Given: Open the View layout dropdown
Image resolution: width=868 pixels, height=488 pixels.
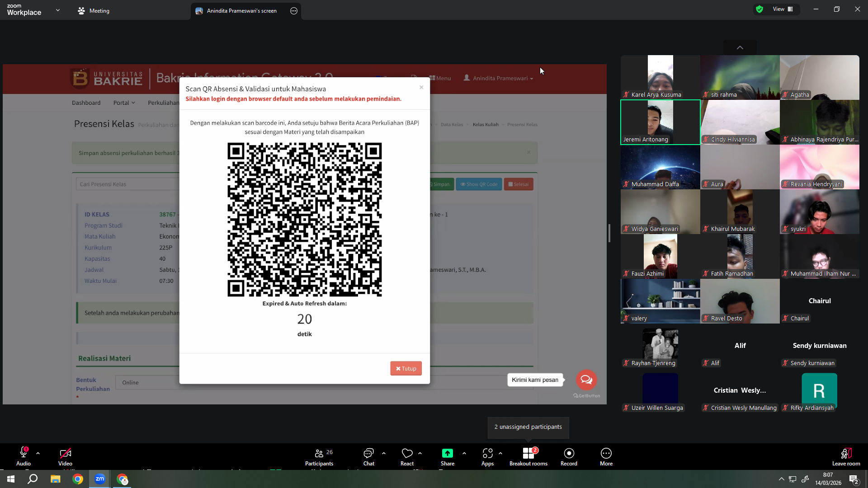Looking at the screenshot, I should (783, 9).
